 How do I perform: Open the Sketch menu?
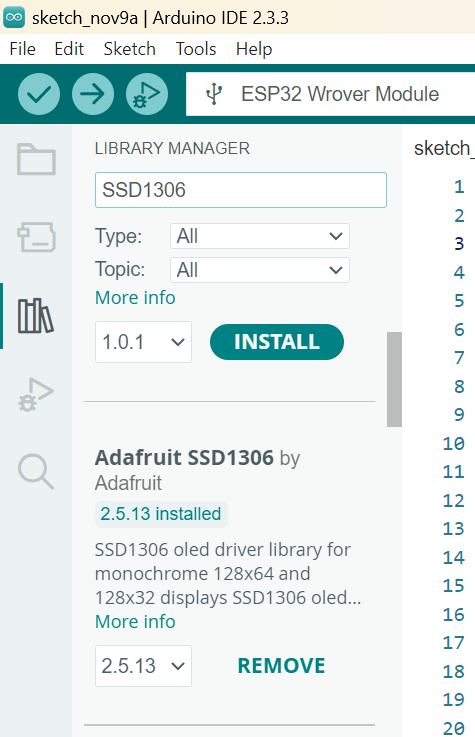(130, 49)
